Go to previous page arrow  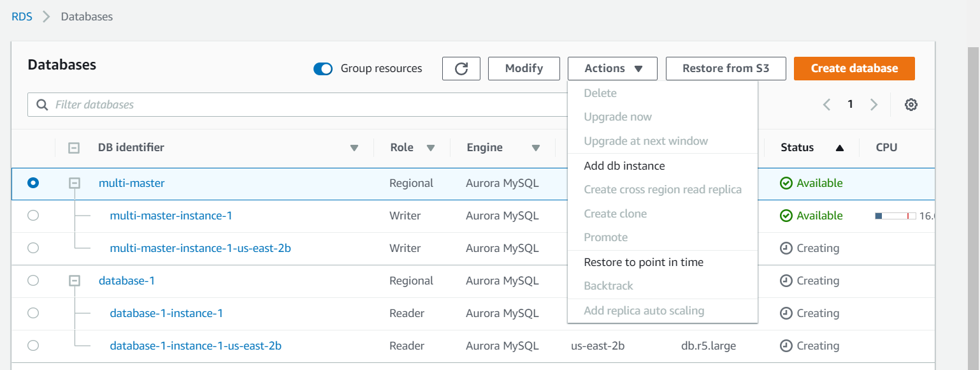[x=826, y=105]
